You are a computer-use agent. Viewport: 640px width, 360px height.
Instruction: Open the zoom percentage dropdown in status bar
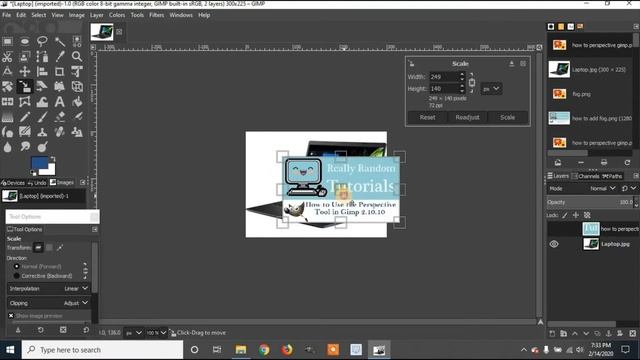(156, 333)
